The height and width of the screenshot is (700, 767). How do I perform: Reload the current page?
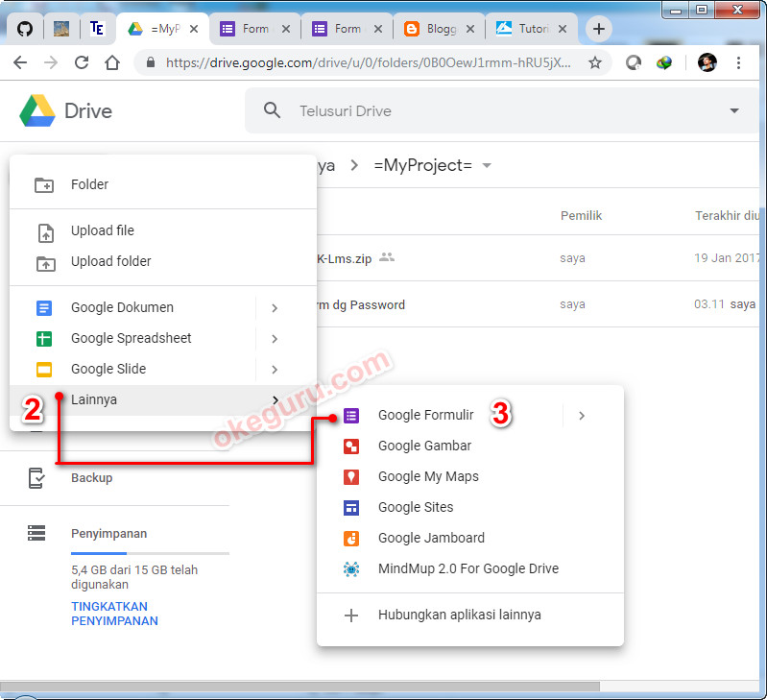(82, 62)
